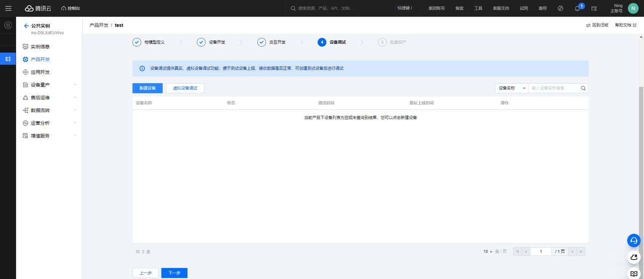Screen dimensions: 644x279
Task: Go to the 控制台 console home
Action: (70, 8)
